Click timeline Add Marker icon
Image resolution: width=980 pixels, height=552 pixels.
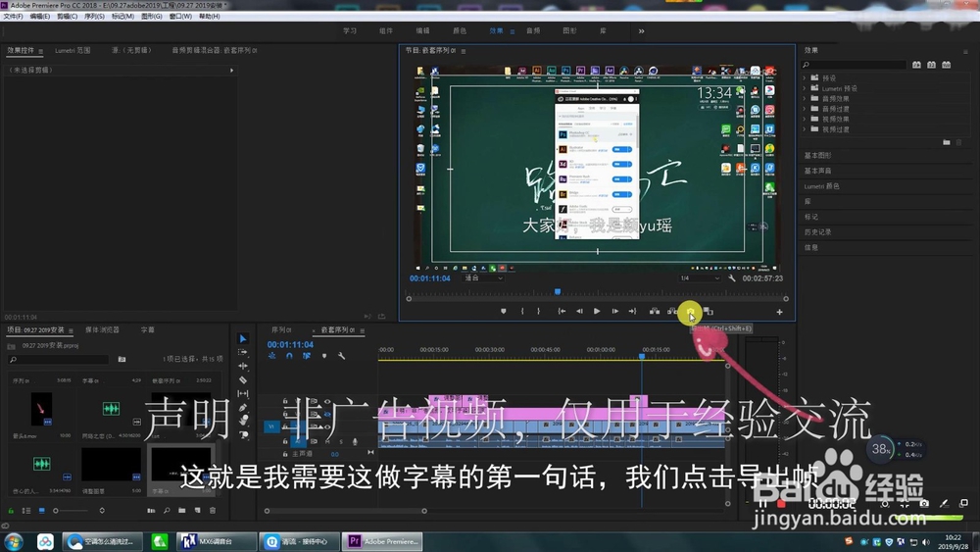323,356
